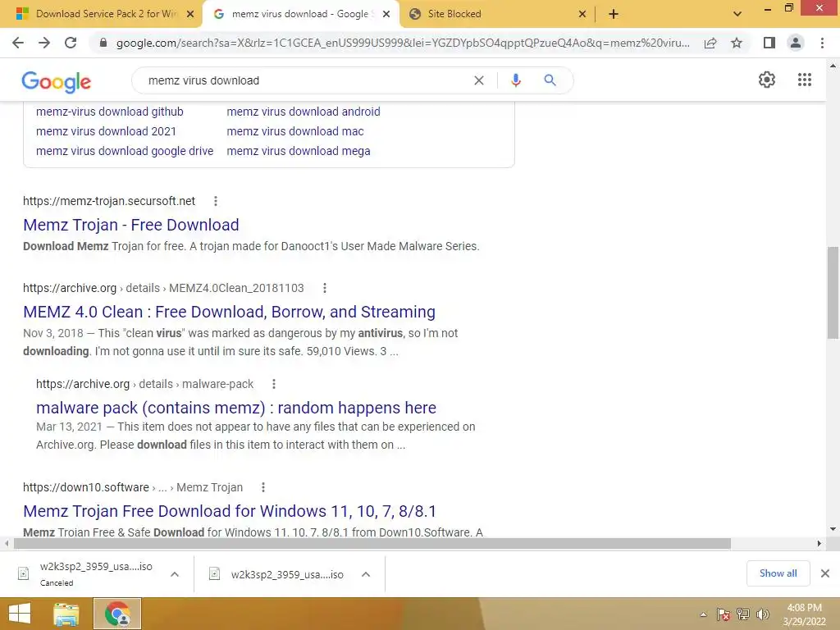Expand options for canceled w2k3sp2 download
Viewport: 840px width, 630px height.
click(x=175, y=574)
